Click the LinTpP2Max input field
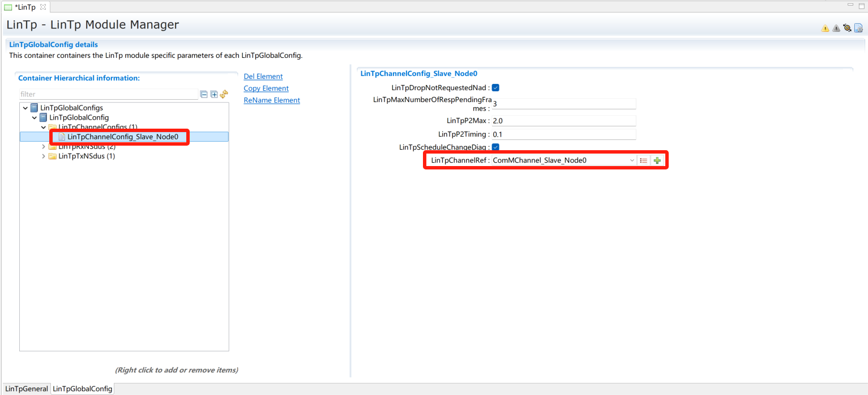 click(563, 121)
